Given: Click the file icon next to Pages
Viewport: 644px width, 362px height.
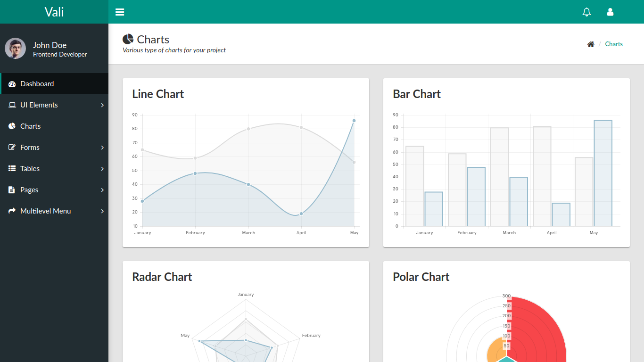Looking at the screenshot, I should tap(12, 189).
